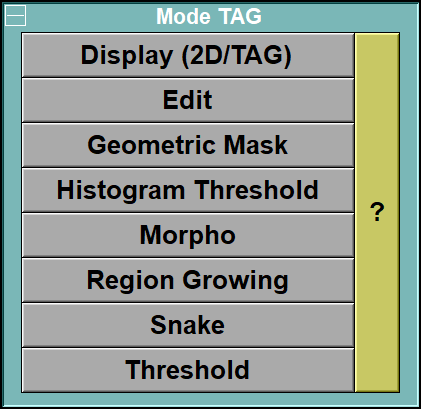
Task: Open morphological operations via Morpho
Action: [x=188, y=235]
